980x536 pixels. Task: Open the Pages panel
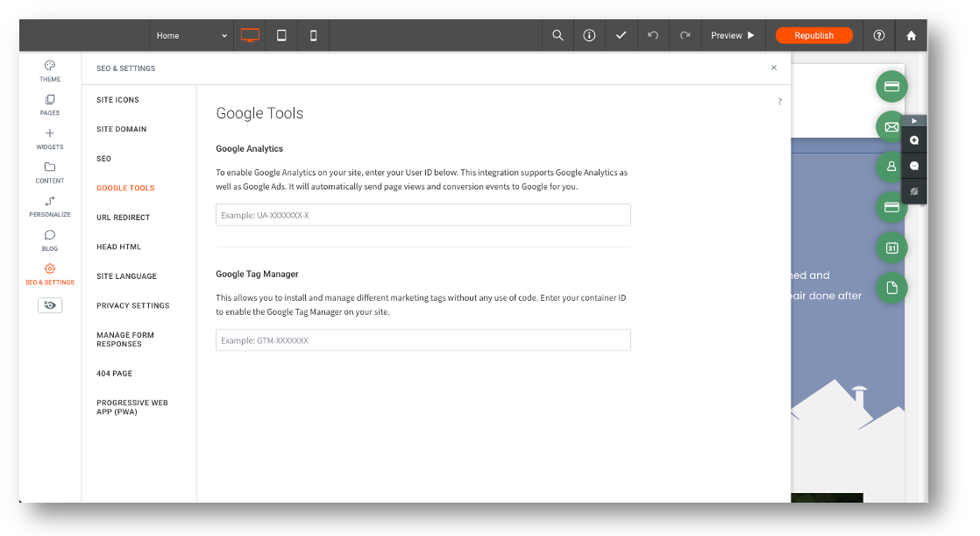tap(50, 105)
